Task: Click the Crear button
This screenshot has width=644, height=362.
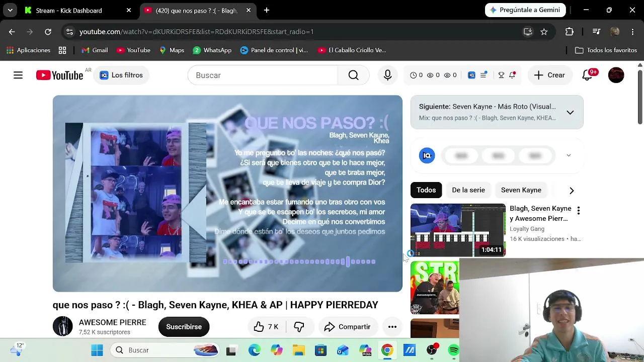Action: pos(549,75)
